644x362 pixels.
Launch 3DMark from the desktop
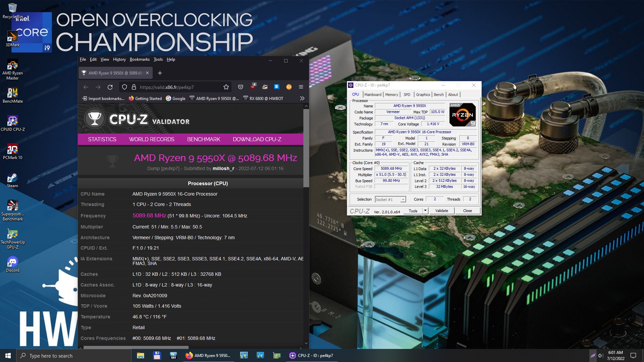coord(12,39)
